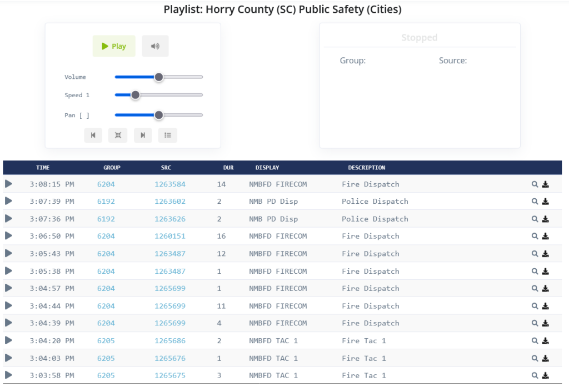Open source link 1265686
569x392 pixels.
(170, 341)
